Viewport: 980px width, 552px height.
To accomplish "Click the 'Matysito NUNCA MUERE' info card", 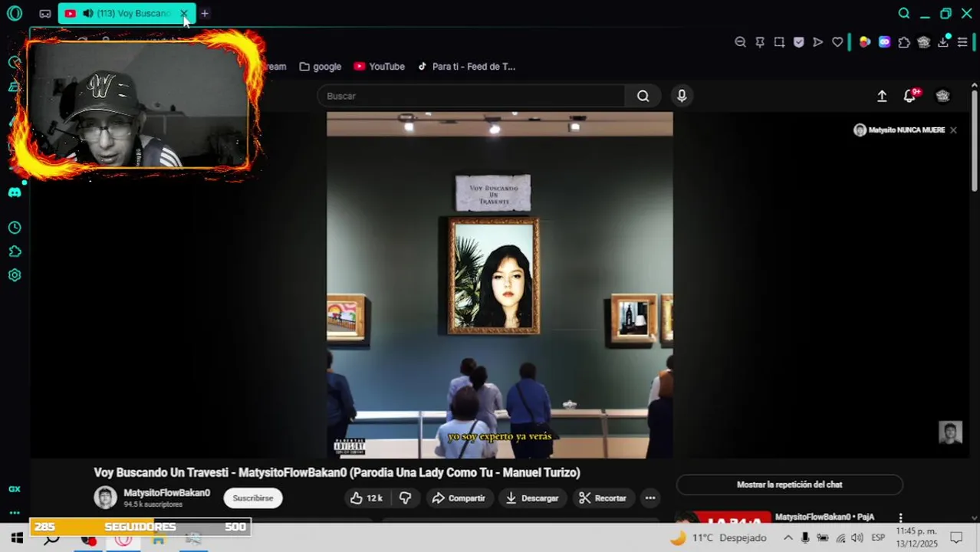I will pos(899,130).
